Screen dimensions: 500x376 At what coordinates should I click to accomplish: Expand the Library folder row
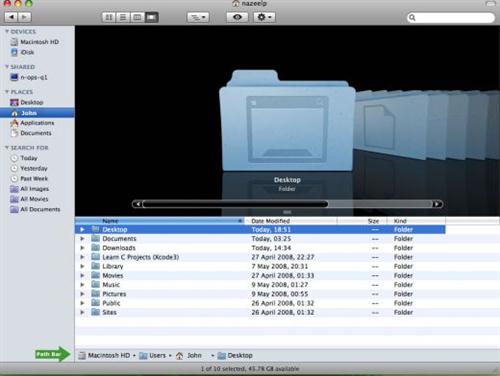82,266
